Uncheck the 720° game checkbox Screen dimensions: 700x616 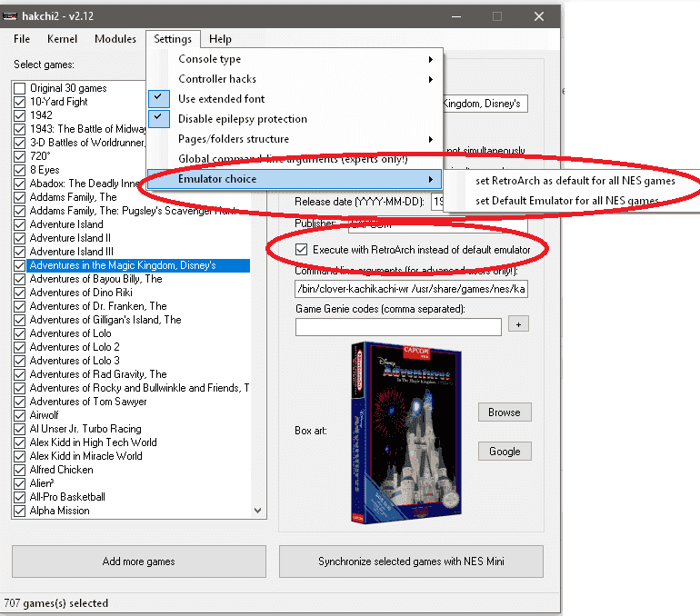click(19, 156)
